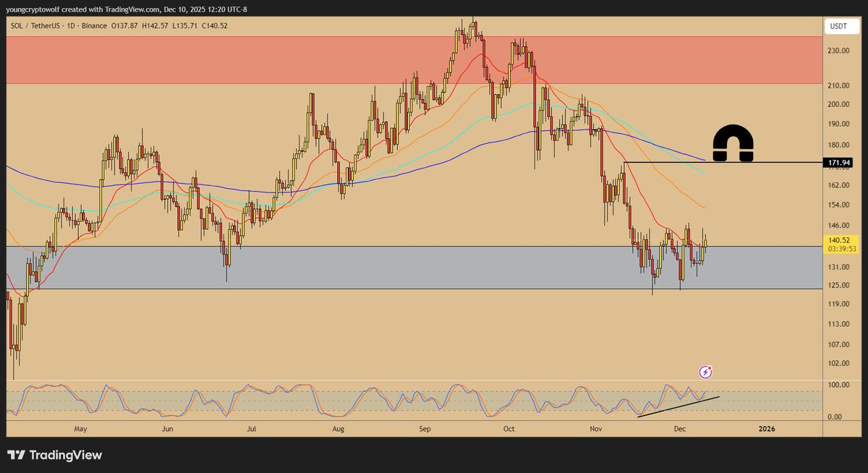This screenshot has height=473, width=868.
Task: Click the 162.00 price axis label
Action: tap(839, 185)
